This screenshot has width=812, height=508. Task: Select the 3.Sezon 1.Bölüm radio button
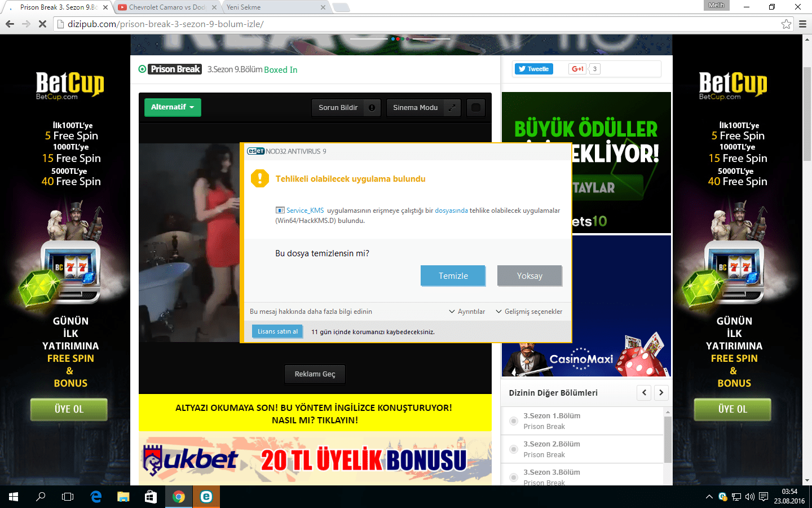point(513,421)
